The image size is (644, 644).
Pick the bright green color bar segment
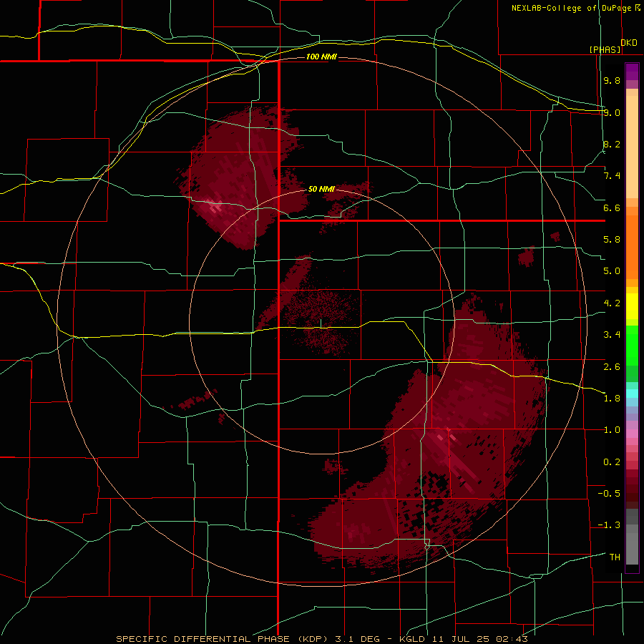[632, 345]
